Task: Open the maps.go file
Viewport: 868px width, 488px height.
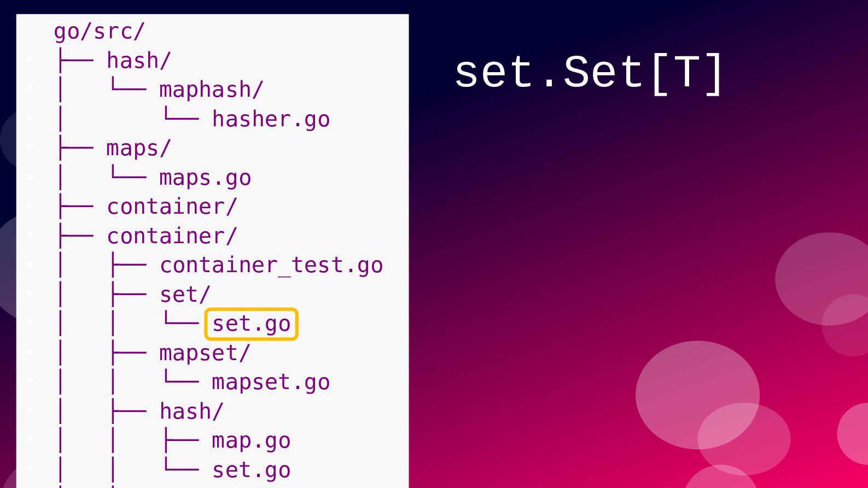Action: 205,178
